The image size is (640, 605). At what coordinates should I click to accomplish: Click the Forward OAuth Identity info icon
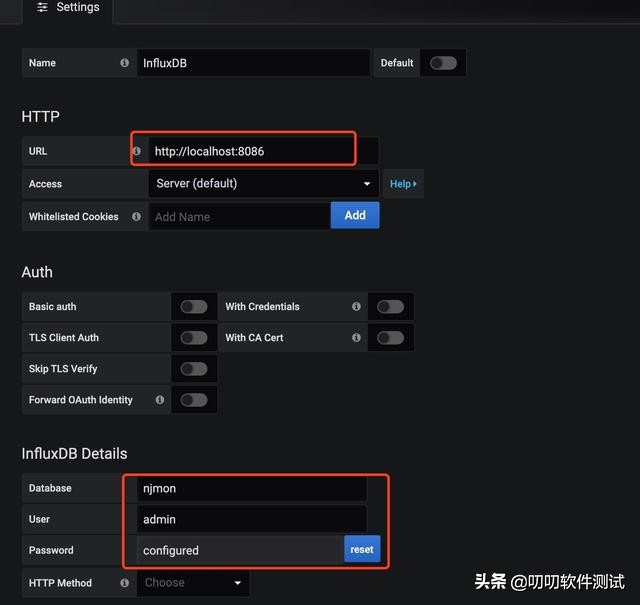click(160, 400)
